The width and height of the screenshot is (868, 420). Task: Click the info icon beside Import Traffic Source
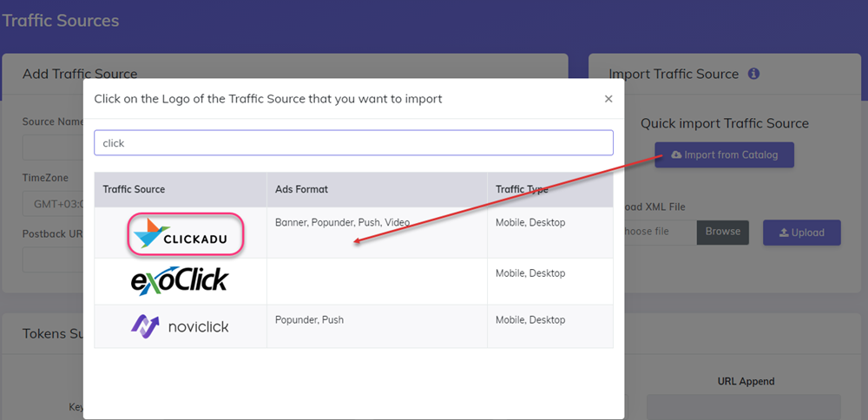(753, 74)
